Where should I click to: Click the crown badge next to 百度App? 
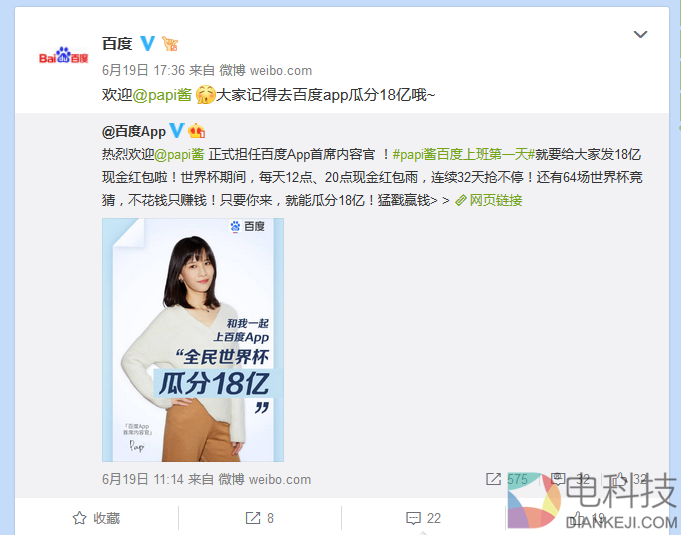[x=196, y=131]
